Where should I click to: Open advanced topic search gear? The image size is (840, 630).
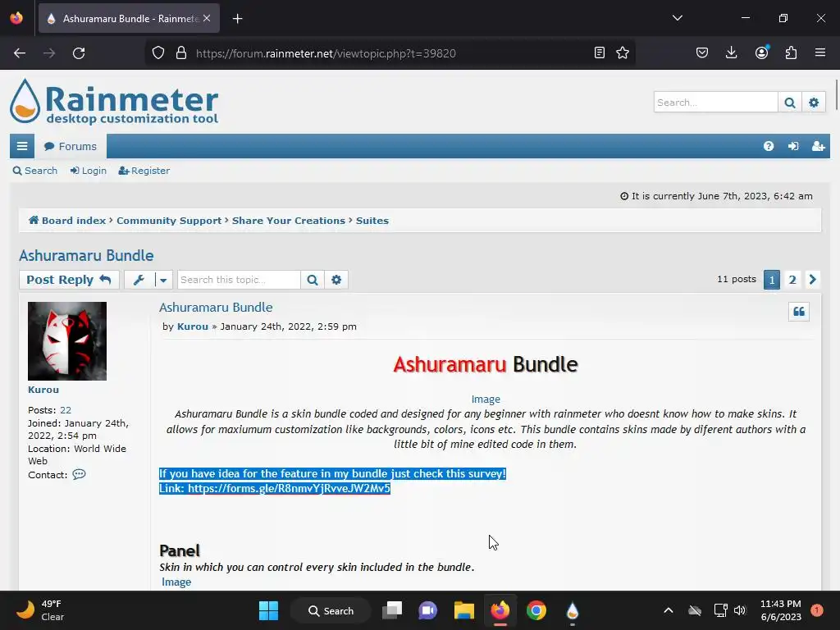click(336, 280)
